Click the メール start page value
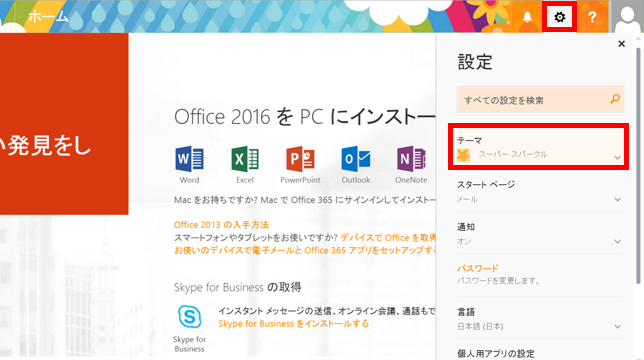Viewport: 644px width, 360px height. [467, 199]
